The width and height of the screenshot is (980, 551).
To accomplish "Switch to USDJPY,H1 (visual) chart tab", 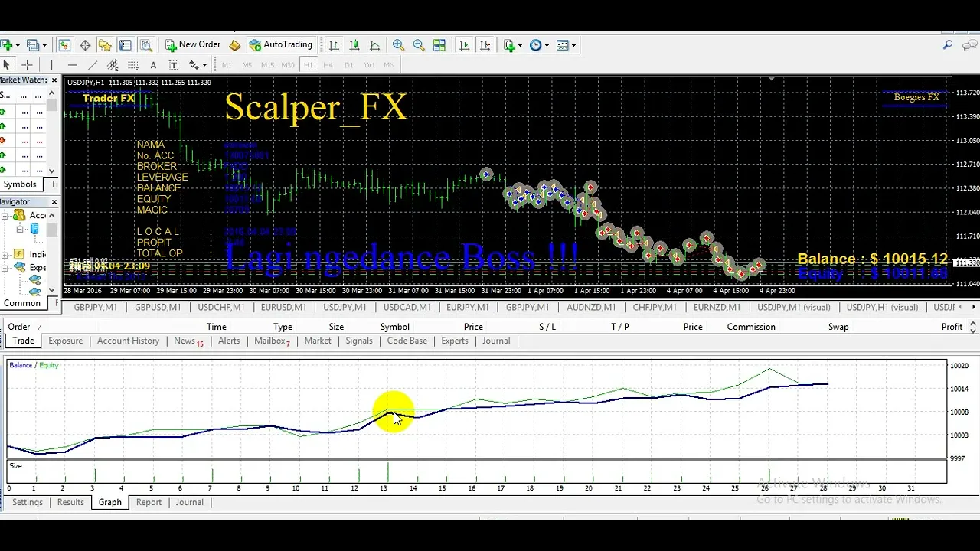I will point(882,308).
